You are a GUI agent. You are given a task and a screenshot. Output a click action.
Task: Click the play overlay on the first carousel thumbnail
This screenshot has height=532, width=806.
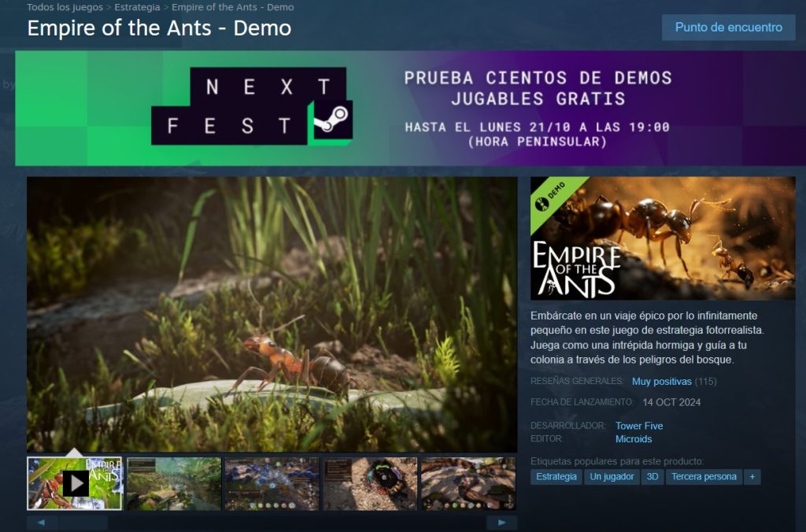tap(75, 482)
